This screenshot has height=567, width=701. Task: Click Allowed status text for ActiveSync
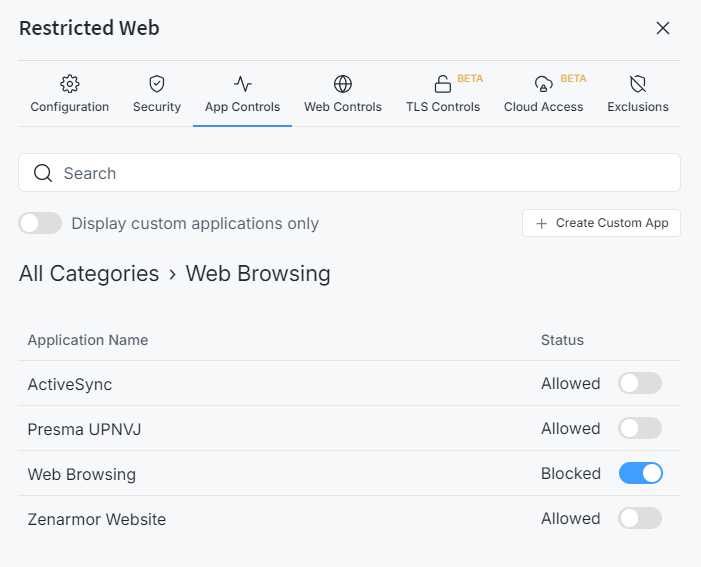[570, 384]
